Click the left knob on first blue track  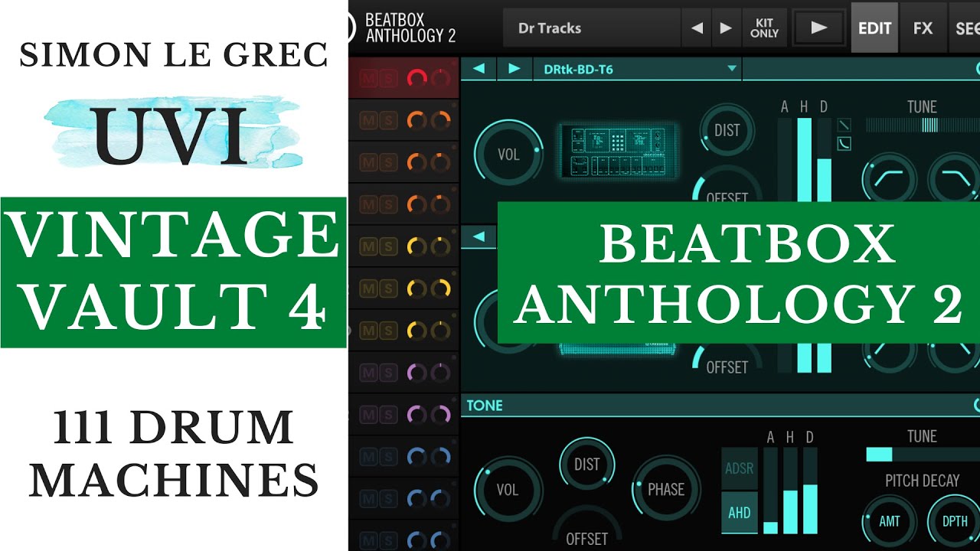tap(416, 457)
